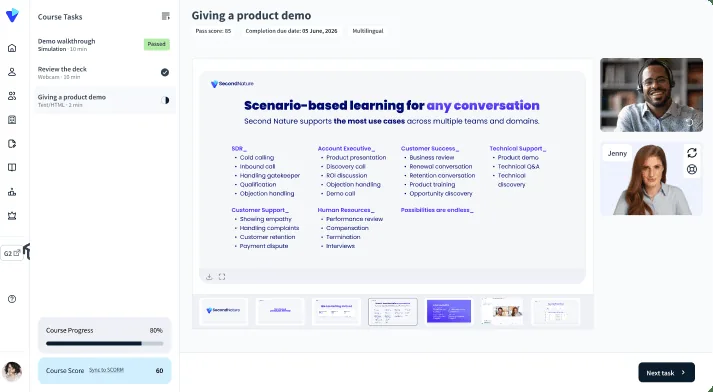Image resolution: width=713 pixels, height=392 pixels.
Task: Click the avatar settings icon below refresh
Action: pos(692,169)
